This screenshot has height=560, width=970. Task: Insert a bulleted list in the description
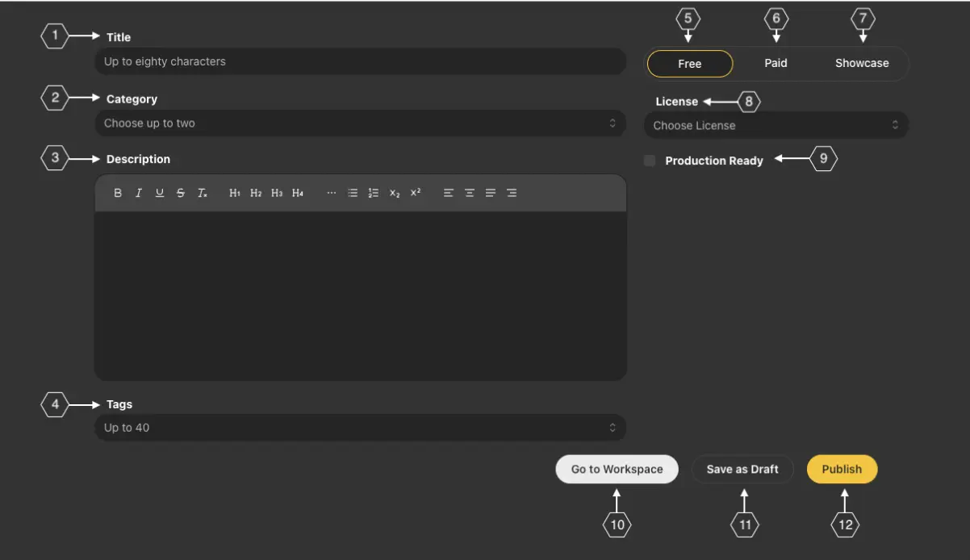tap(353, 193)
